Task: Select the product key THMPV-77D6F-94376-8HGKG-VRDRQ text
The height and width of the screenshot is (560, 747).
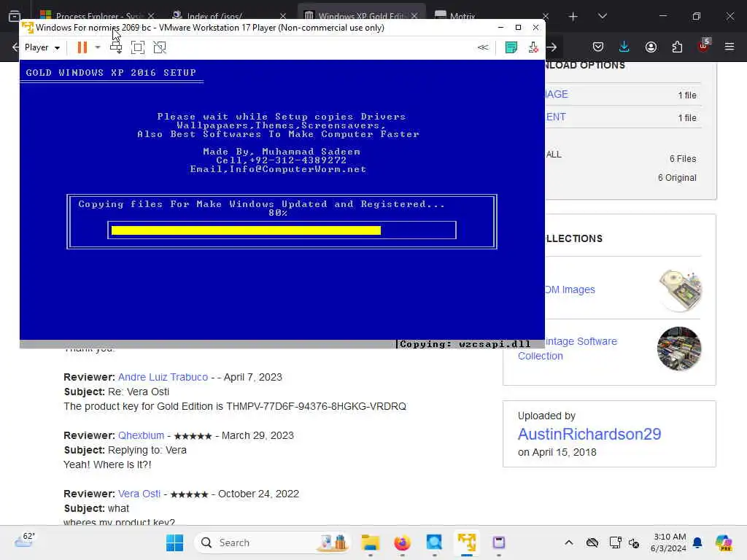Action: (317, 406)
